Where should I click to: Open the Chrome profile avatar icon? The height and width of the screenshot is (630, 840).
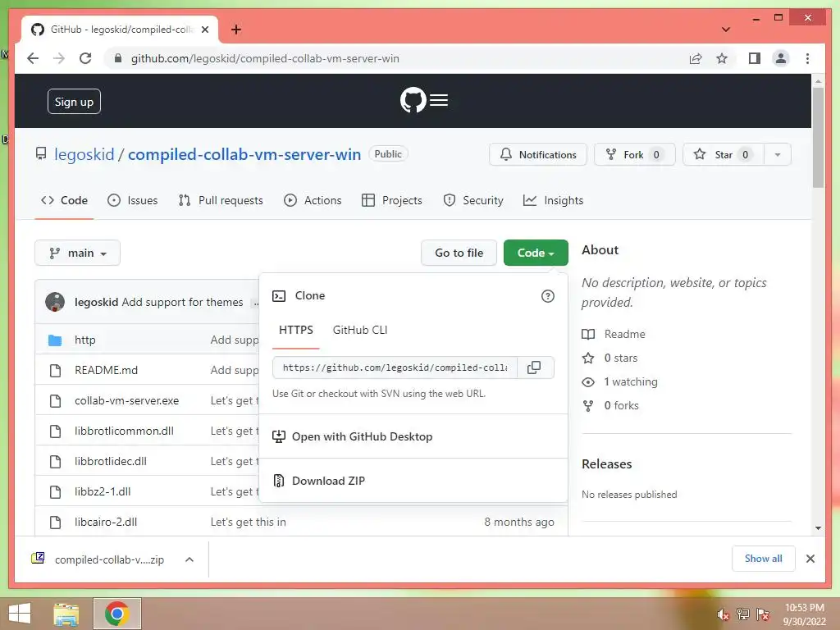coord(781,58)
